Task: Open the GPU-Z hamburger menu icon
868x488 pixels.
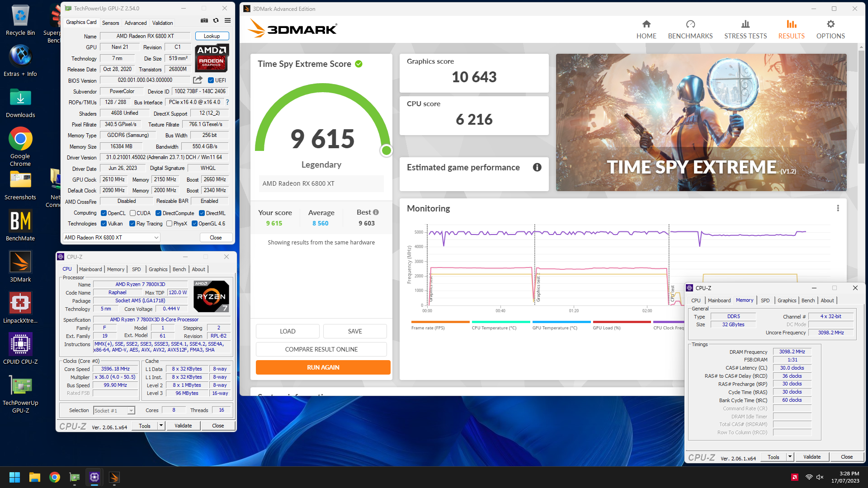Action: (x=228, y=20)
